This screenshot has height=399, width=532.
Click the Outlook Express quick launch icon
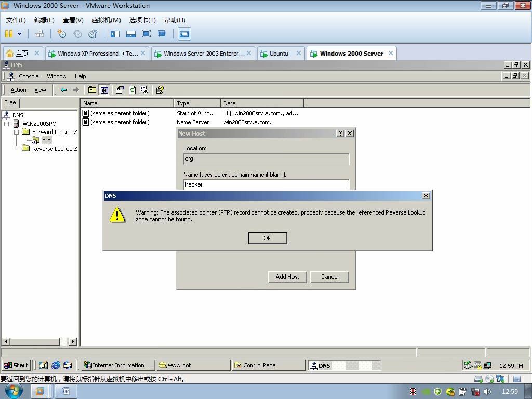coord(68,365)
